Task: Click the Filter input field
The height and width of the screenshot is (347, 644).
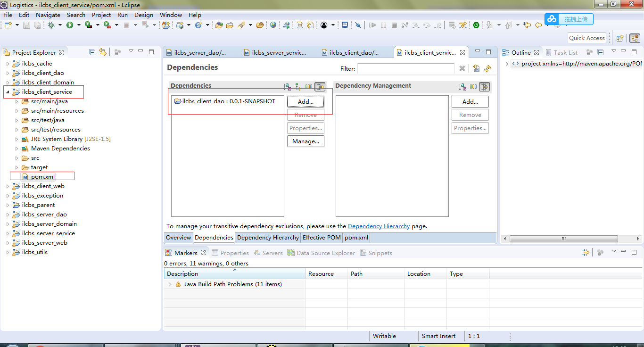Action: 405,68
